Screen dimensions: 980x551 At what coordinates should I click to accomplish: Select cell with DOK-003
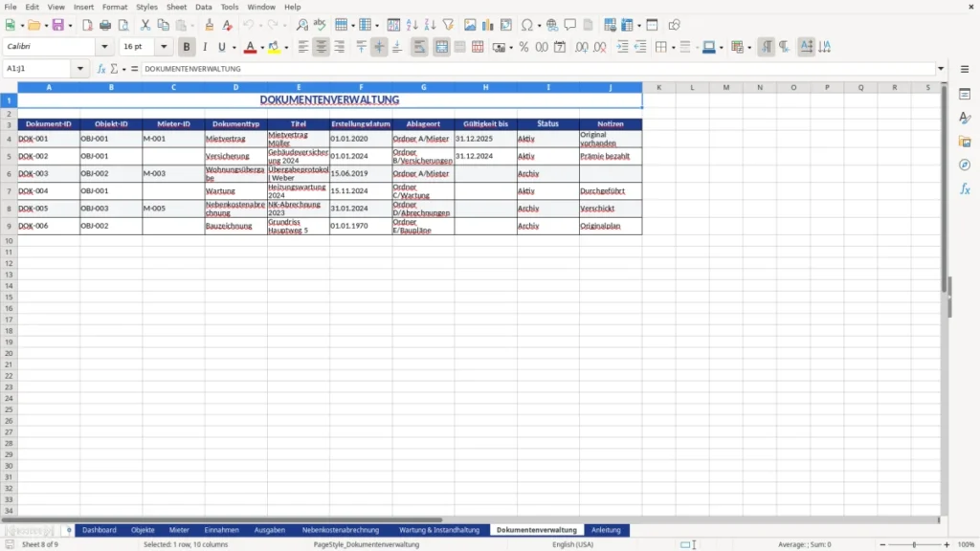coord(49,174)
